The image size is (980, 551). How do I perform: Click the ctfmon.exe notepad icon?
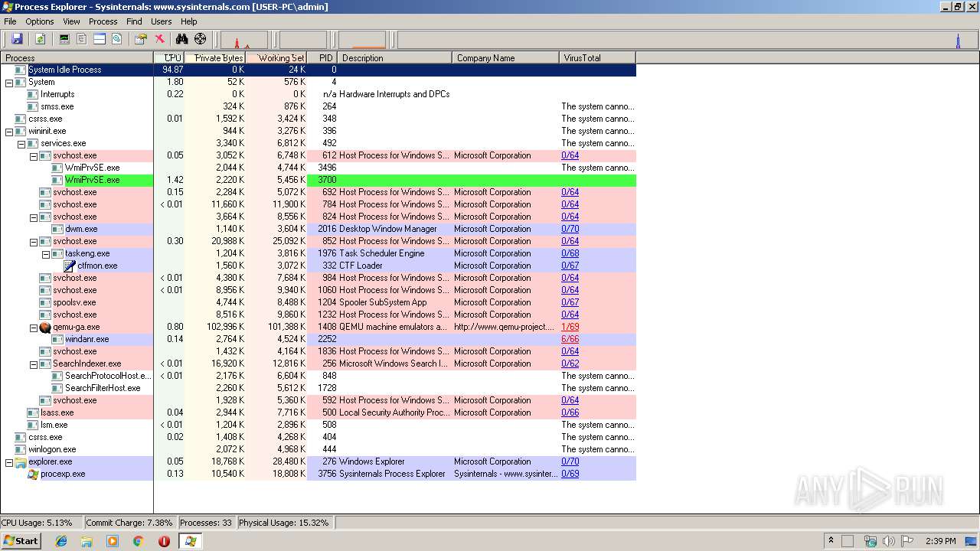point(70,266)
